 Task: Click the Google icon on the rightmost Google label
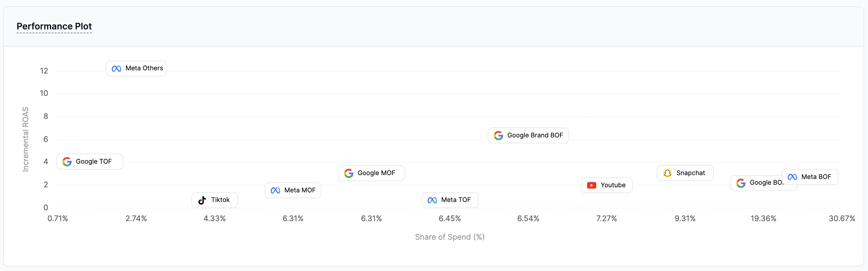[x=741, y=183]
